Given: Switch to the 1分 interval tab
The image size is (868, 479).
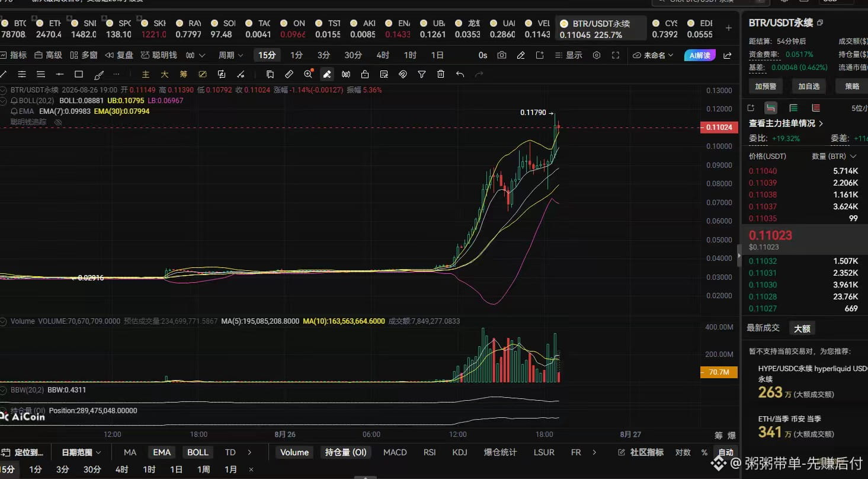Looking at the screenshot, I should [x=297, y=55].
